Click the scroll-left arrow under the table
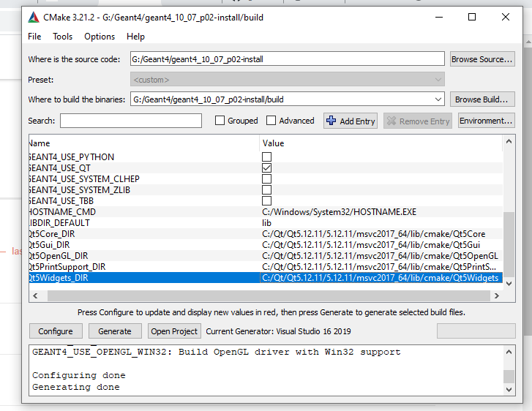 tap(35, 295)
